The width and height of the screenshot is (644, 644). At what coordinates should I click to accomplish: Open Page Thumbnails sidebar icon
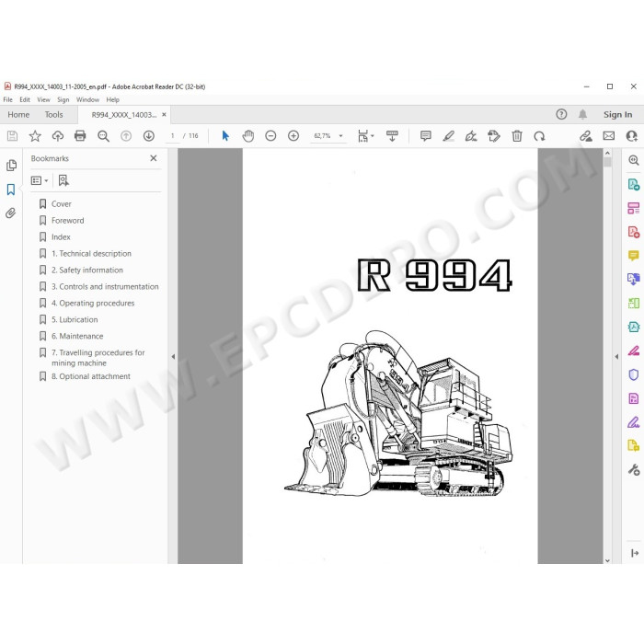click(11, 165)
